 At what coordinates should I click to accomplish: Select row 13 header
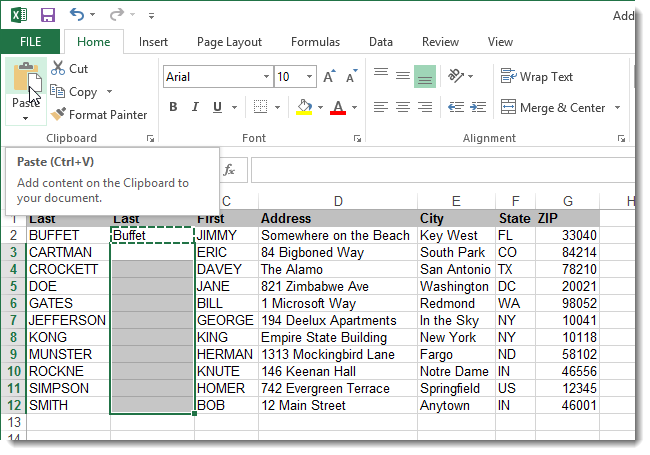(14, 422)
